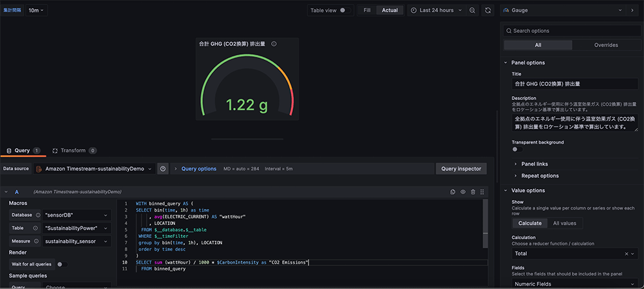Click the gauge panel title text
This screenshot has width=644, height=289.
232,44
